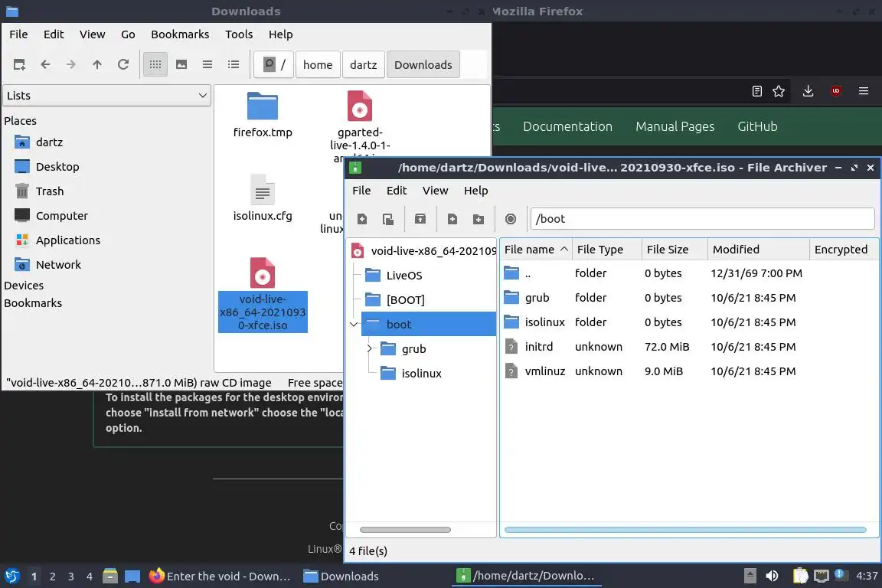
Task: Select the vmlinuz file row
Action: click(689, 371)
